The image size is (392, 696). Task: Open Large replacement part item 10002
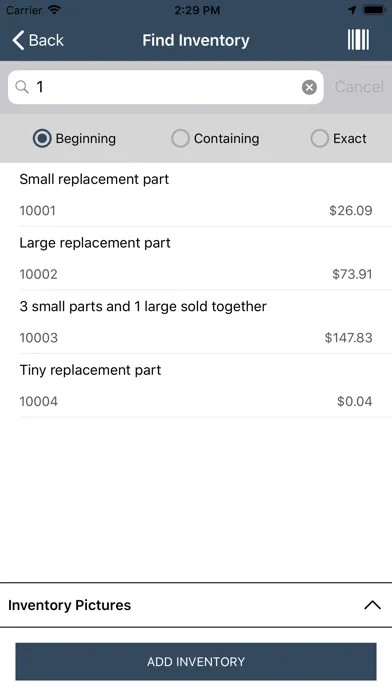click(196, 258)
